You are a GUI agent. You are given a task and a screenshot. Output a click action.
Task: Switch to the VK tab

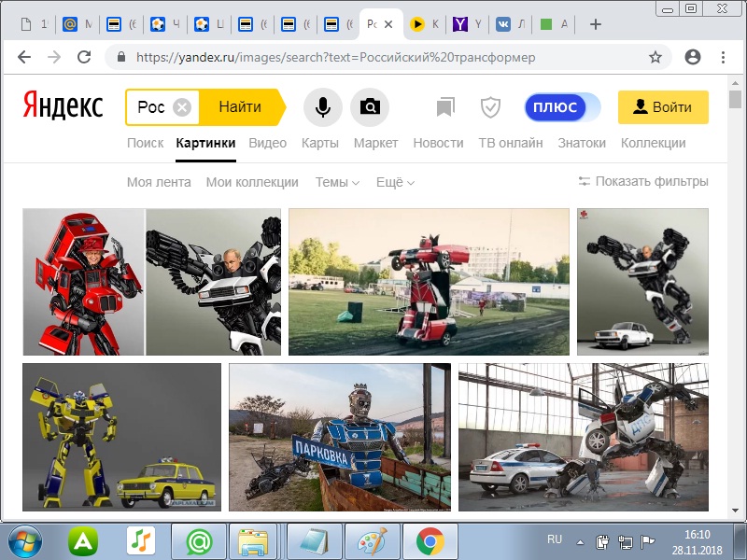(510, 24)
